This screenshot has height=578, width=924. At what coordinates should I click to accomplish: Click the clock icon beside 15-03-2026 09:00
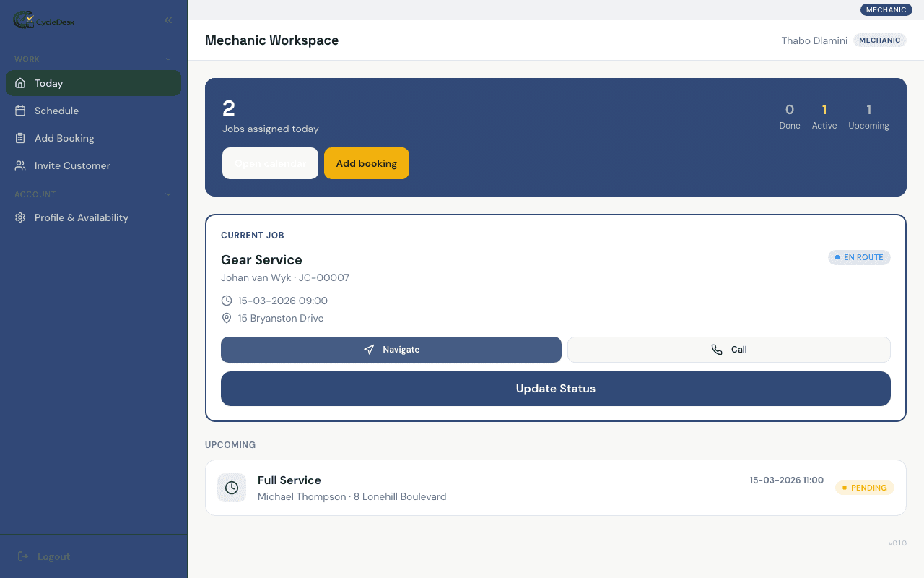[x=226, y=301]
